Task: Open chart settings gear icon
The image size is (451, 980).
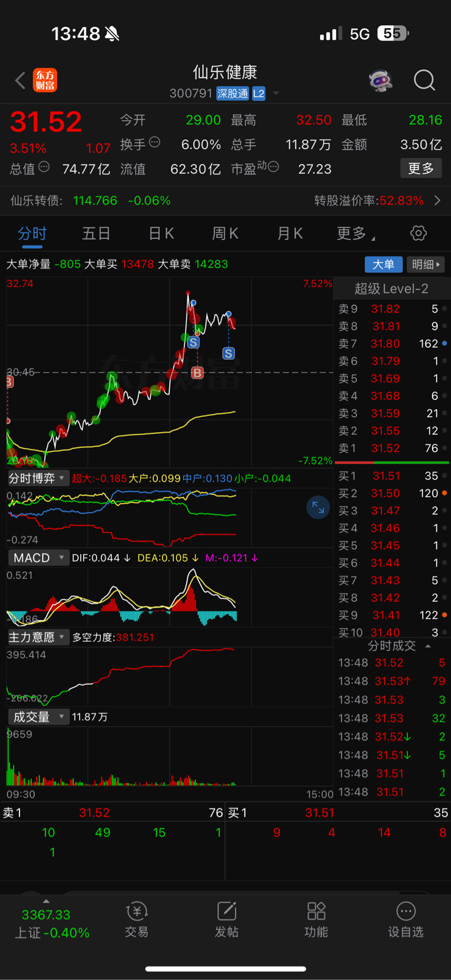Action: (x=419, y=233)
